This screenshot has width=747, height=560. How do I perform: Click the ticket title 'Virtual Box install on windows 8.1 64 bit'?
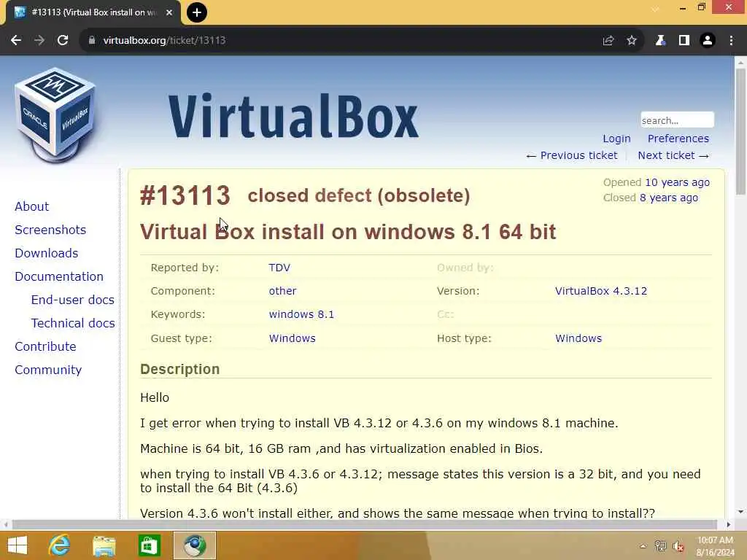pyautogui.click(x=348, y=232)
